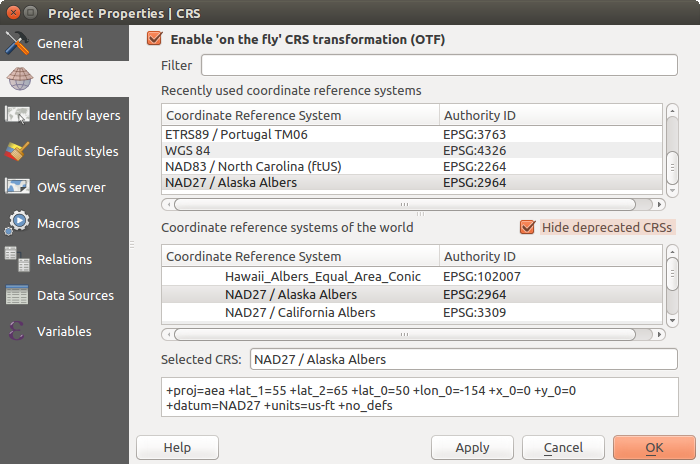Open Identify layers section icon

tap(17, 116)
